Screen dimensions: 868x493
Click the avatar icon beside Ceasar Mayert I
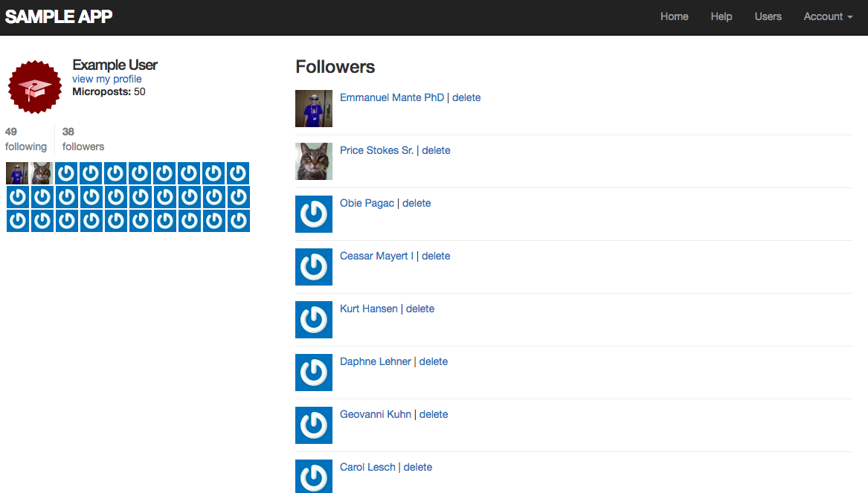point(314,267)
